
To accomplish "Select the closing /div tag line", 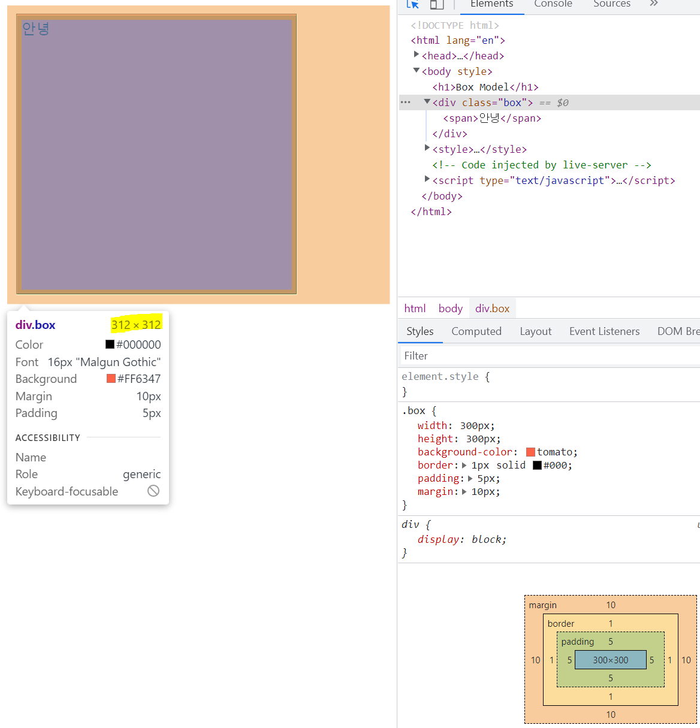I will pos(450,134).
